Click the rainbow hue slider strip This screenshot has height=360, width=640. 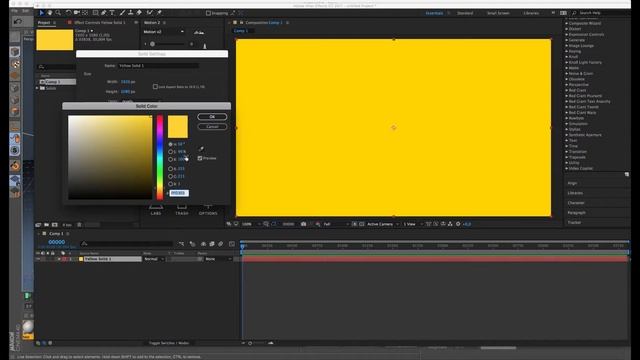pos(160,158)
